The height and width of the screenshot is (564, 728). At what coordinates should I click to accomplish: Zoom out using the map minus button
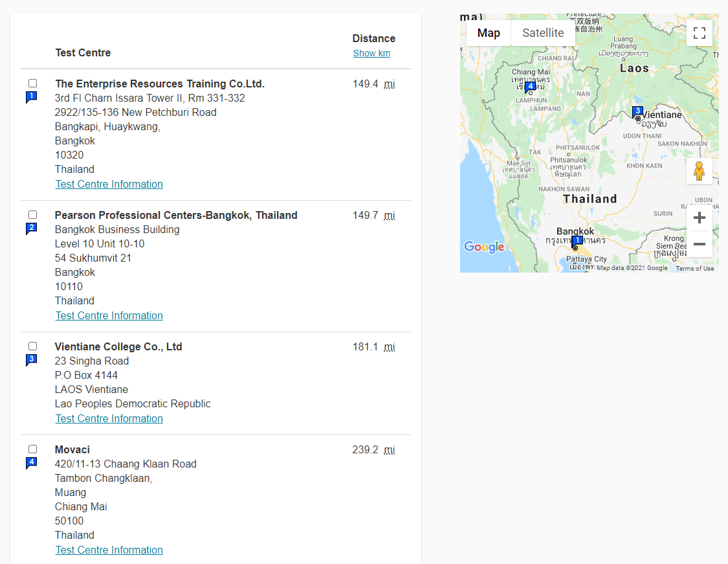pyautogui.click(x=699, y=244)
